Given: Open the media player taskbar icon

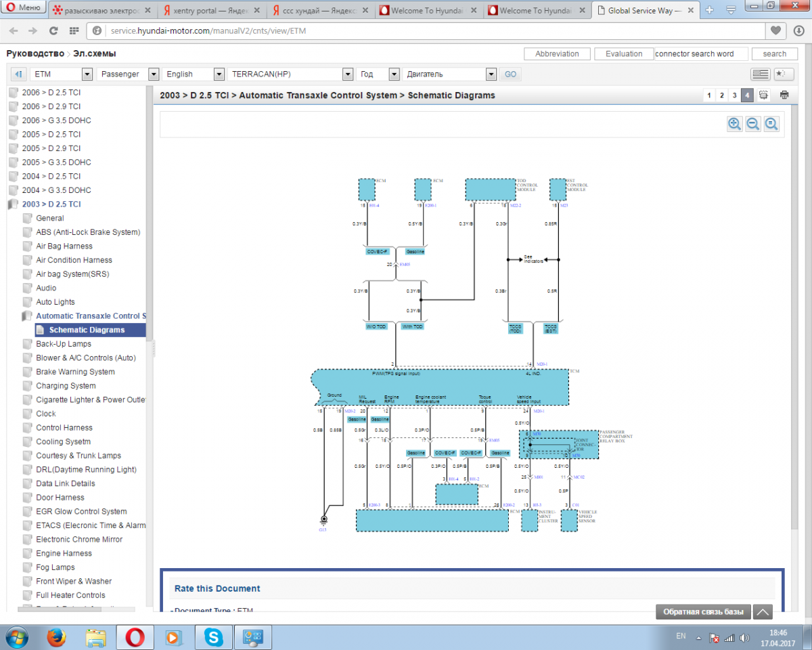Looking at the screenshot, I should 173,637.
